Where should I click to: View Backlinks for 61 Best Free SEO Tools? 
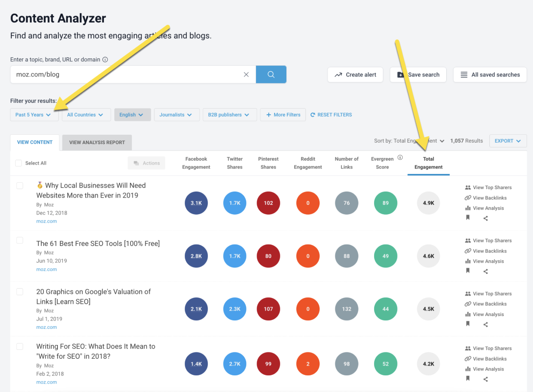(485, 251)
